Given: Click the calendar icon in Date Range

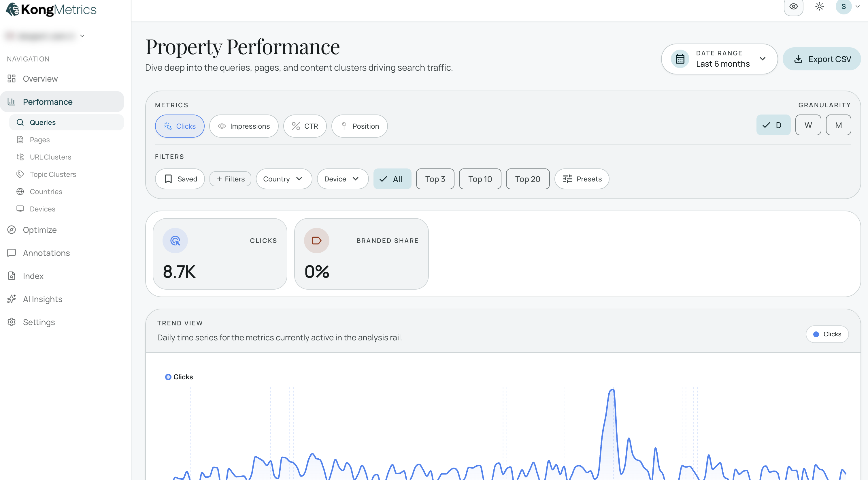Looking at the screenshot, I should [680, 59].
